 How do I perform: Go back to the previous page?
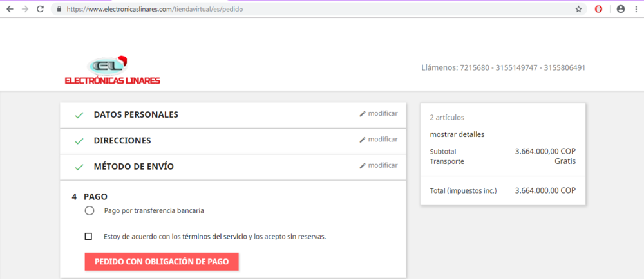[10, 9]
